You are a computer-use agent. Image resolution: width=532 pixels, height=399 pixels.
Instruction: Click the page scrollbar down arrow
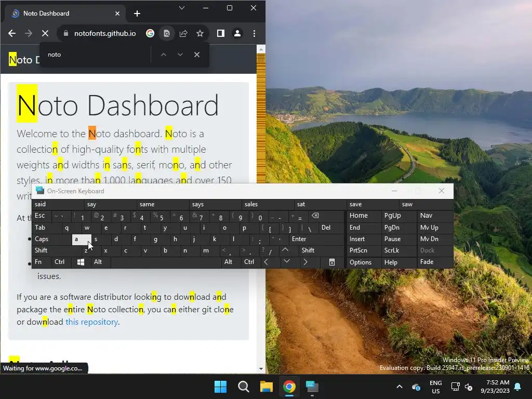coord(261,369)
